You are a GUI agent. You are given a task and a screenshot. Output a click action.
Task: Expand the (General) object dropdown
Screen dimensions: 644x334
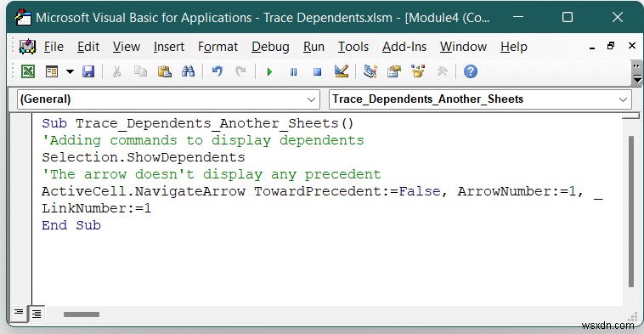tap(311, 99)
